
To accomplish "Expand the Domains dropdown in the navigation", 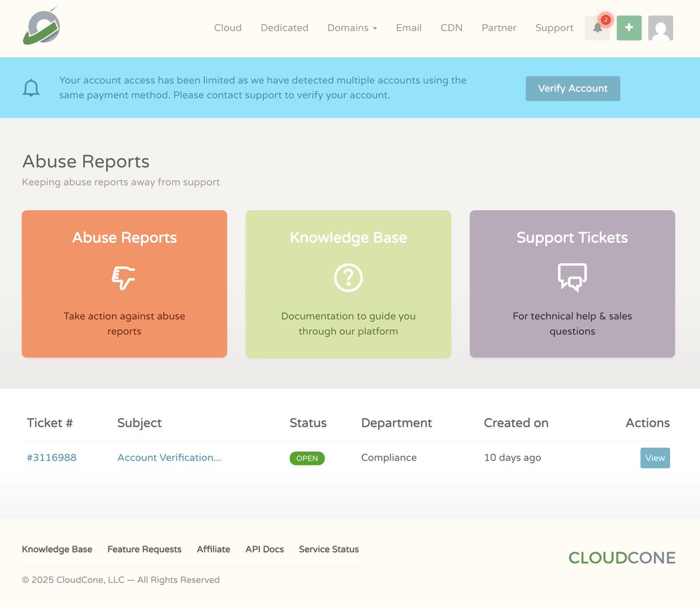I will pos(352,28).
